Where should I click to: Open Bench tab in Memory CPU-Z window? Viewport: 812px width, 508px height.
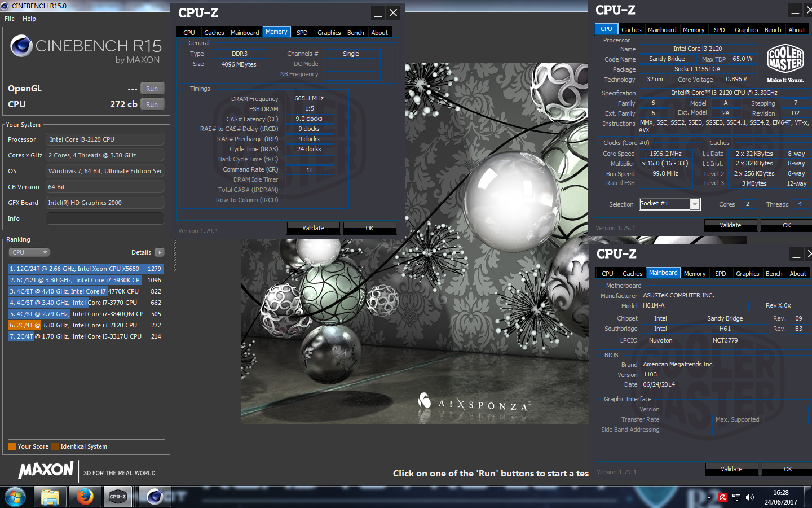pyautogui.click(x=356, y=33)
